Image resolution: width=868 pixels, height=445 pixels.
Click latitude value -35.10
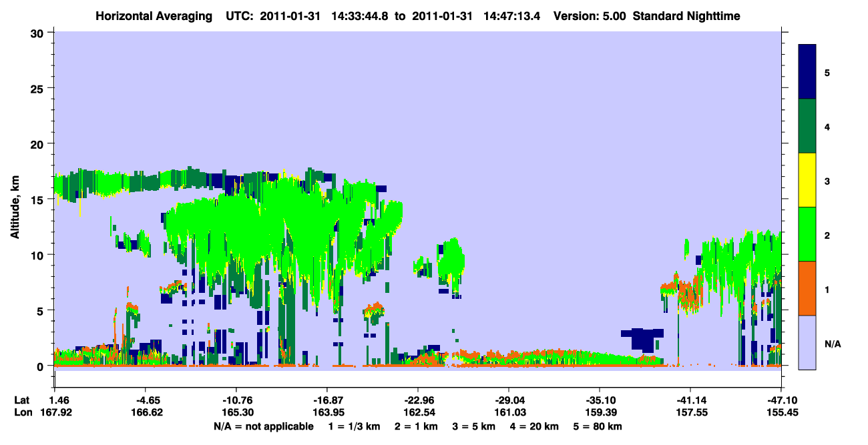600,400
